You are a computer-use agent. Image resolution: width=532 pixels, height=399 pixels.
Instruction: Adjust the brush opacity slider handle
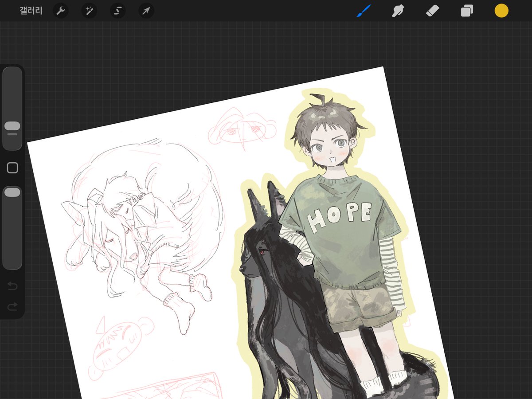click(12, 192)
